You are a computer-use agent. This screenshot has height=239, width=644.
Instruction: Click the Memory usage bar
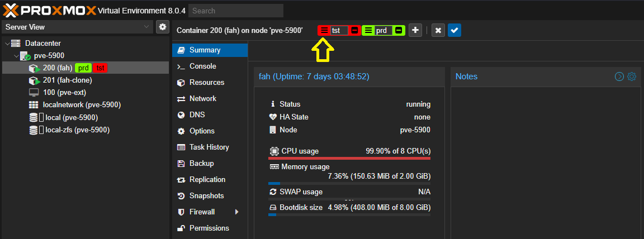point(349,184)
